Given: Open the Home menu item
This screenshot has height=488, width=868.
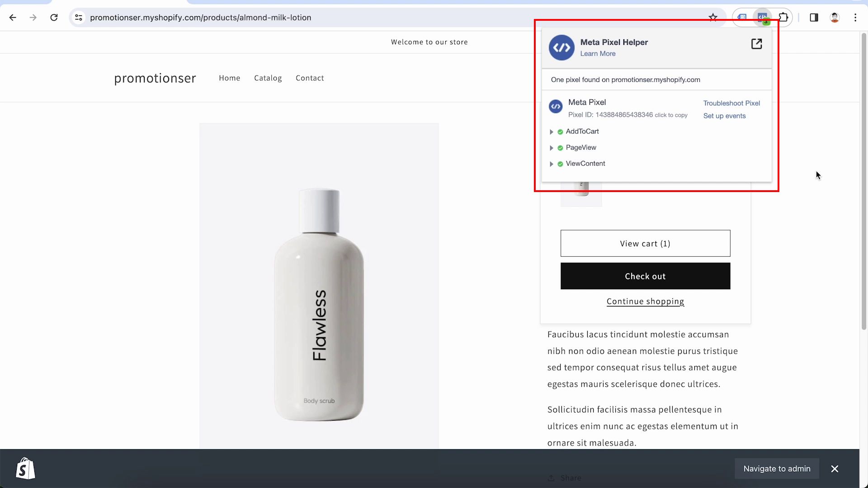Looking at the screenshot, I should point(230,78).
